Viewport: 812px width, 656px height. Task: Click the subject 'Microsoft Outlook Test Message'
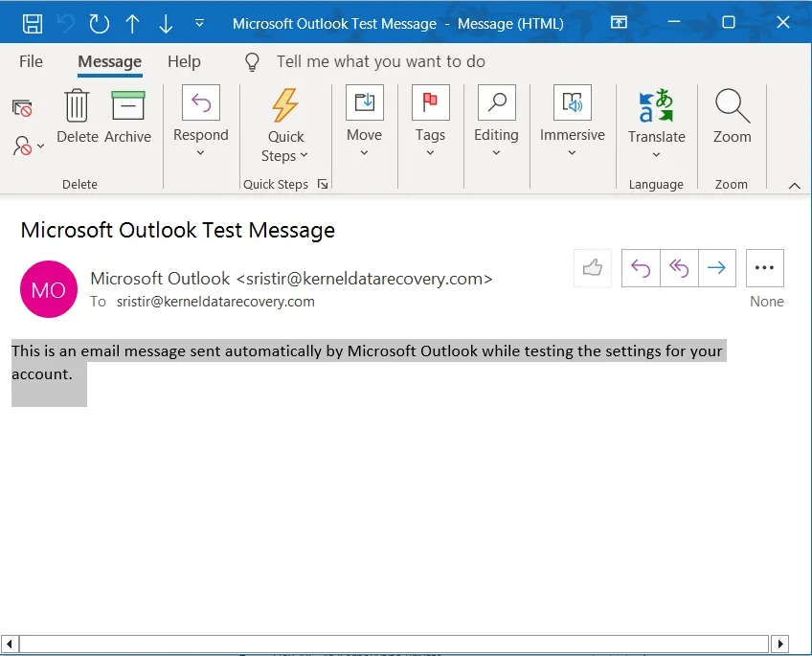[x=178, y=230]
